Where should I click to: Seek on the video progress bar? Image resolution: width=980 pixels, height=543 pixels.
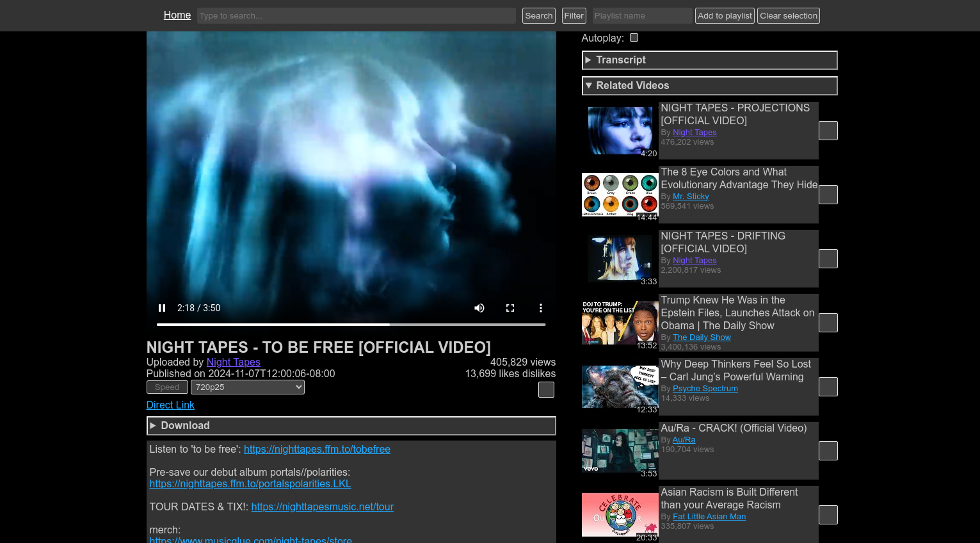(x=351, y=325)
